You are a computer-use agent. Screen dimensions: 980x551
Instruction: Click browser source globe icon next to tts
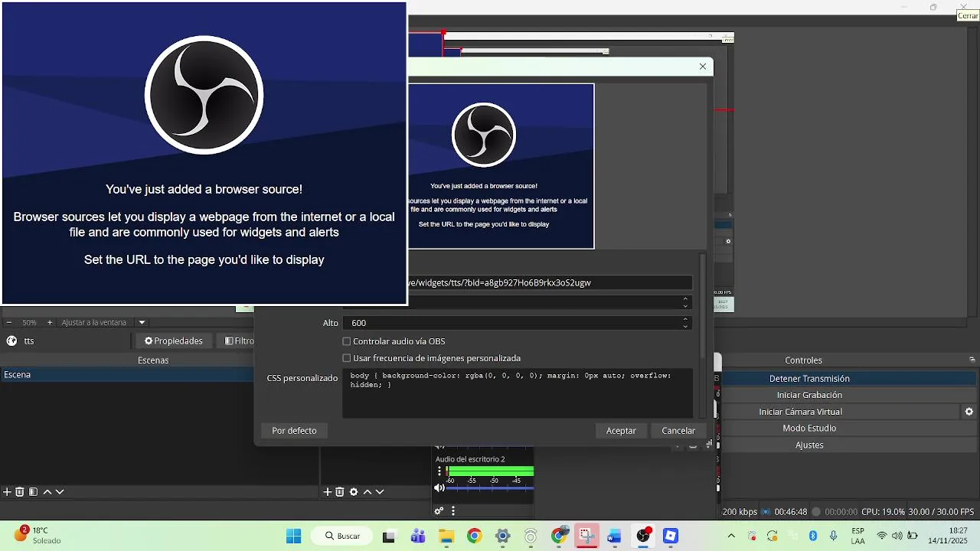point(11,341)
